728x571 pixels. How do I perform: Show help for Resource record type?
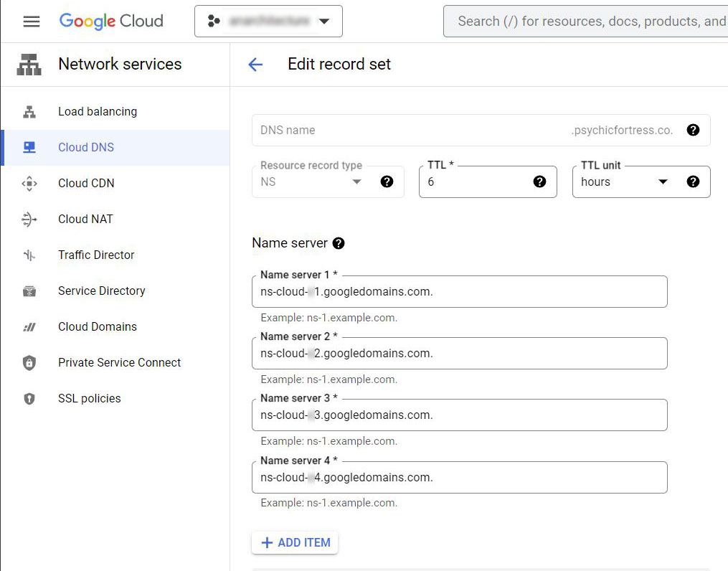387,181
